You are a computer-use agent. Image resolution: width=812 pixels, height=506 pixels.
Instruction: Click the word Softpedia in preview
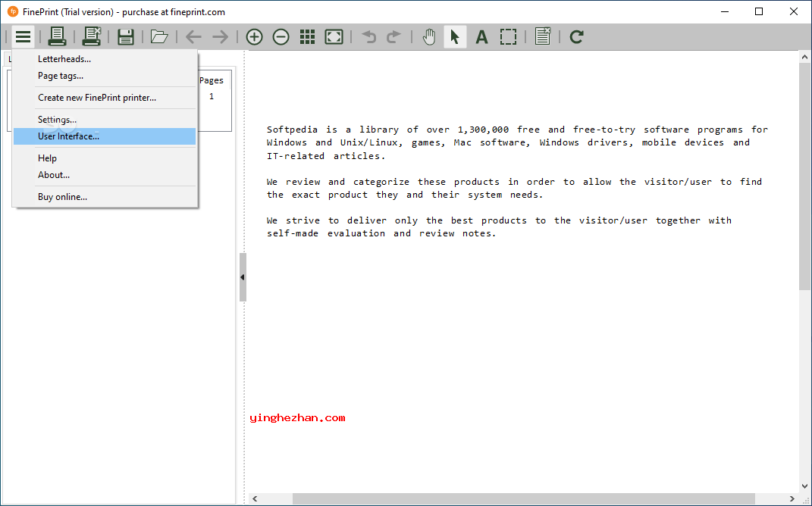coord(292,130)
